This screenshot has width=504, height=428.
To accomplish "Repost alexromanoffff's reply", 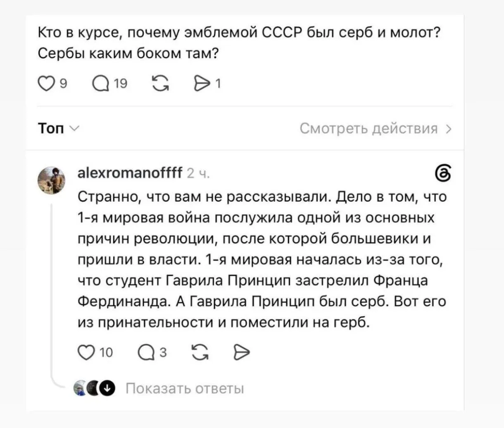I will (200, 352).
